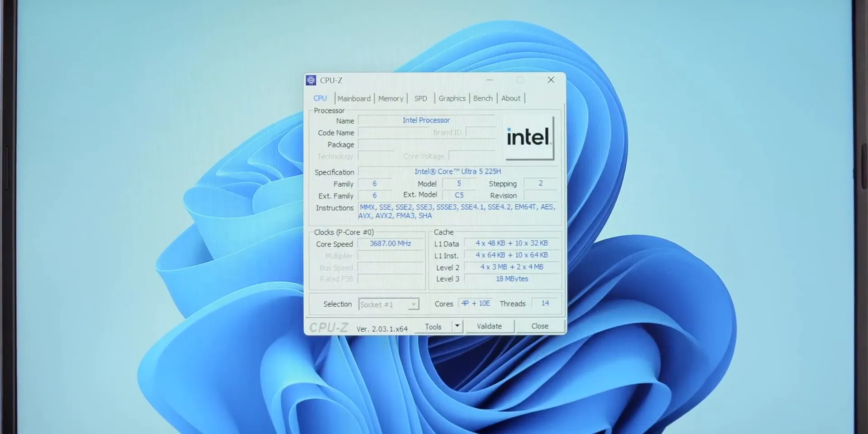Screen dimensions: 868x434
Task: Click the L1 Inst. value 4 x 64 KB + 10 x 64 KB
Action: pos(512,255)
